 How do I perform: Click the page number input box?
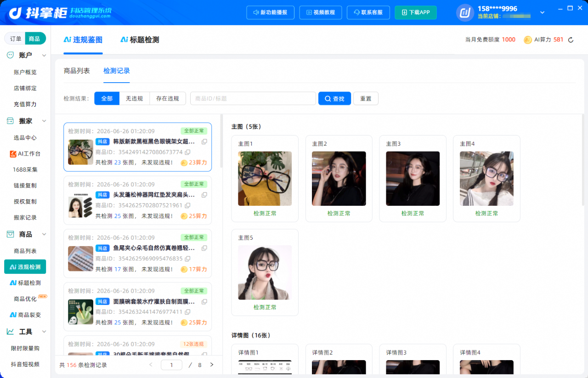coord(172,365)
